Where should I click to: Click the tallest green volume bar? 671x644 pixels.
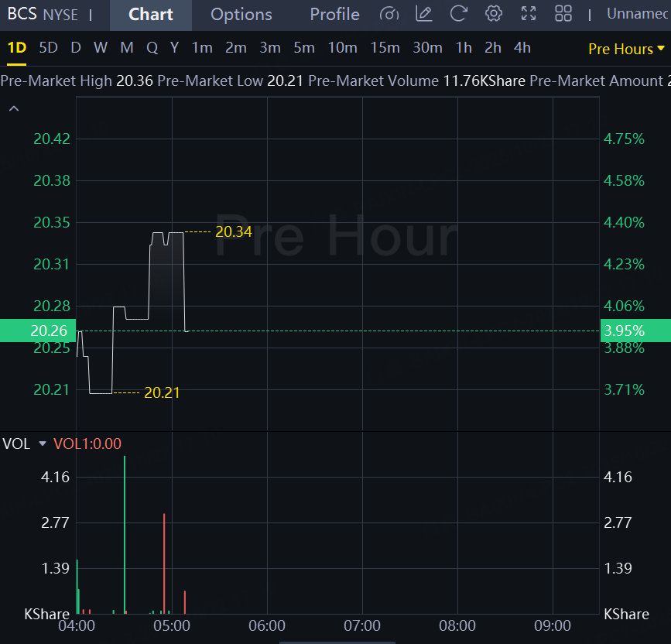pyautogui.click(x=125, y=535)
